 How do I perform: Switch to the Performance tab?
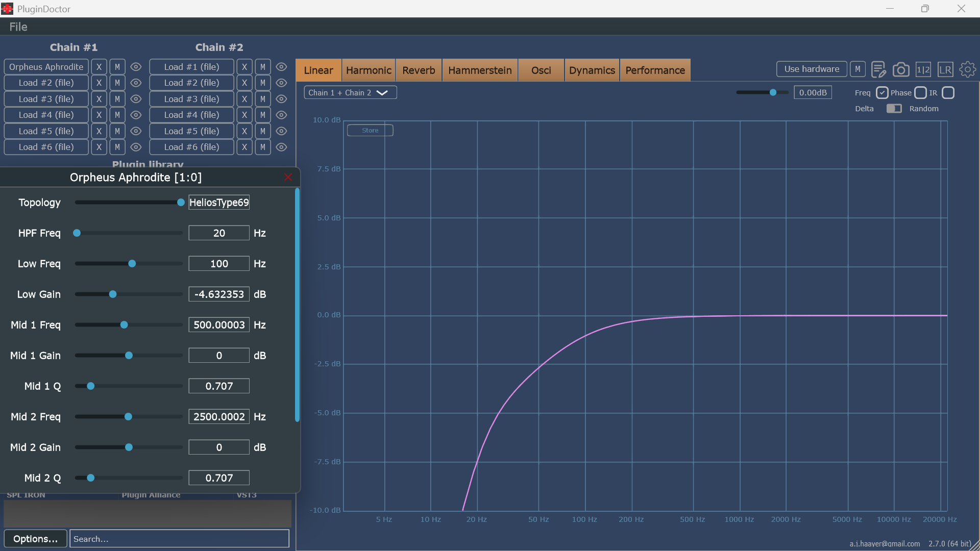(x=655, y=70)
